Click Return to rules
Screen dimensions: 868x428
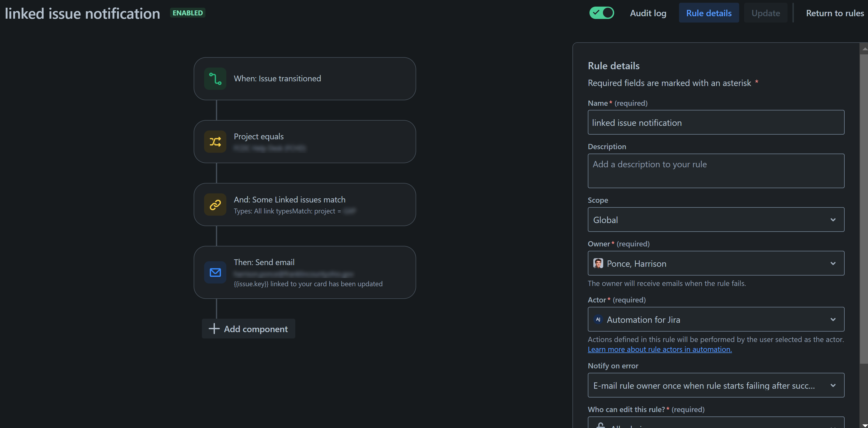835,13
